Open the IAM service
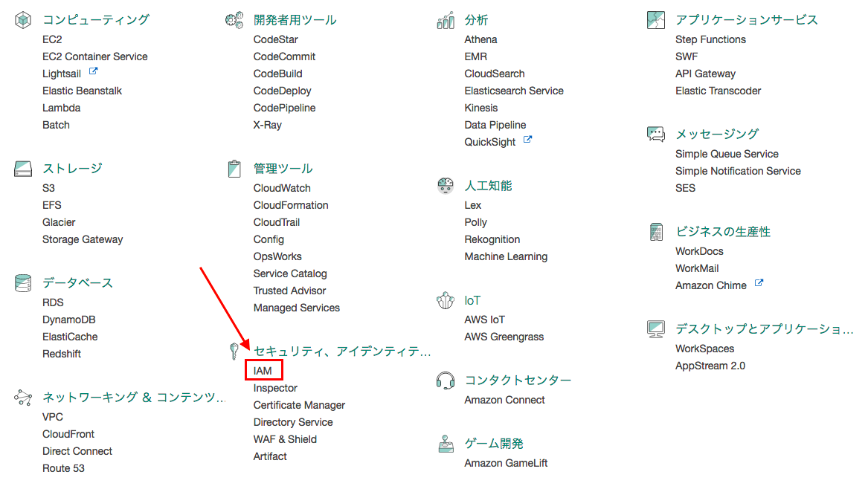Image resolution: width=868 pixels, height=489 pixels. click(263, 370)
